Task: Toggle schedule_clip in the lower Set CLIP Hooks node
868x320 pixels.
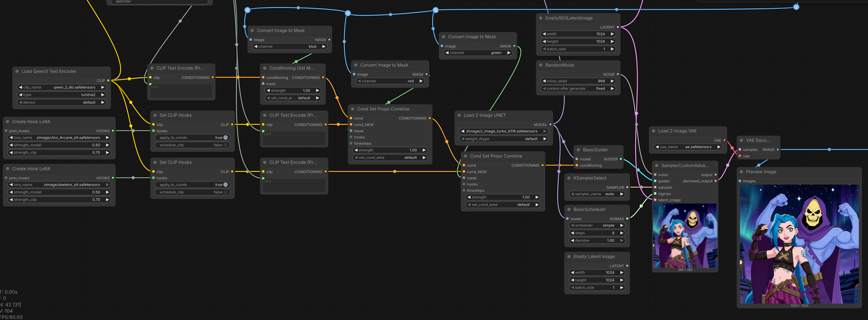Action: tap(192, 192)
